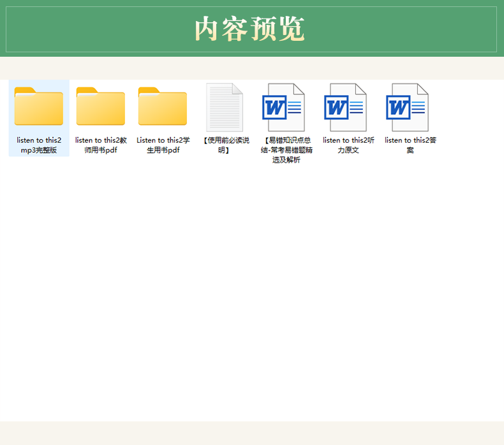Click the label 'Listen to this2学生用书pdf'

pyautogui.click(x=163, y=145)
